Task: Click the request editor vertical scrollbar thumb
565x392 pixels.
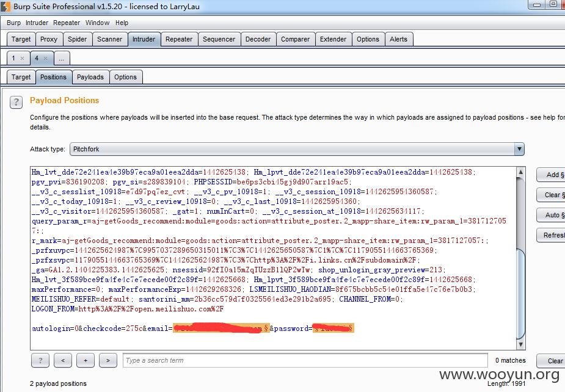Action: (x=520, y=294)
